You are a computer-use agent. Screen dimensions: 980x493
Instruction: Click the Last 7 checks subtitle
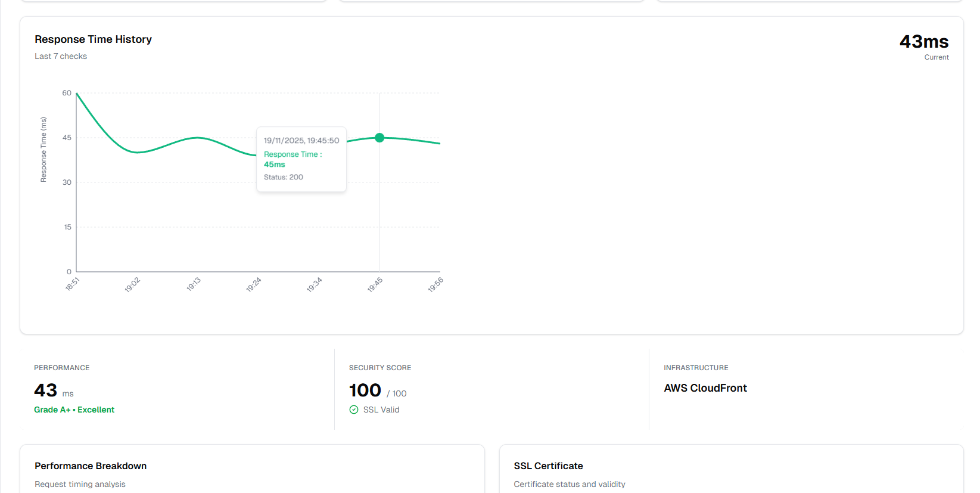tap(61, 56)
